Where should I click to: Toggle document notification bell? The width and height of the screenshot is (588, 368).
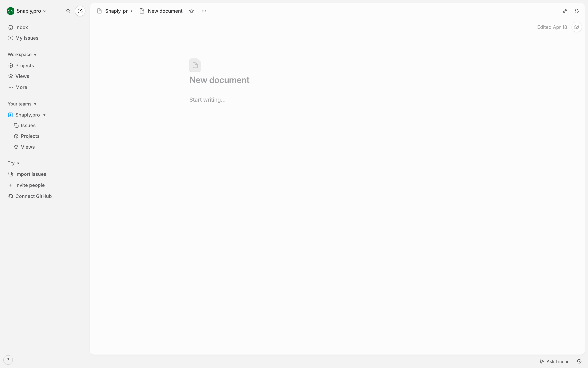coord(577,11)
